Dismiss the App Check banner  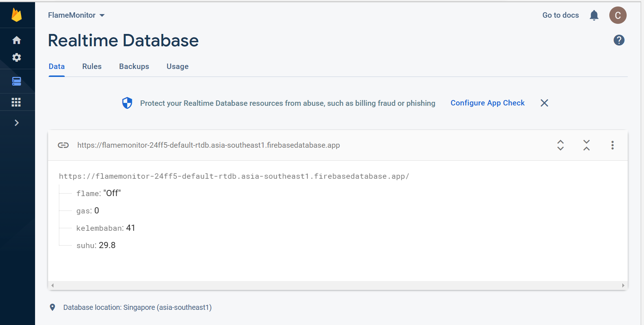pos(544,103)
